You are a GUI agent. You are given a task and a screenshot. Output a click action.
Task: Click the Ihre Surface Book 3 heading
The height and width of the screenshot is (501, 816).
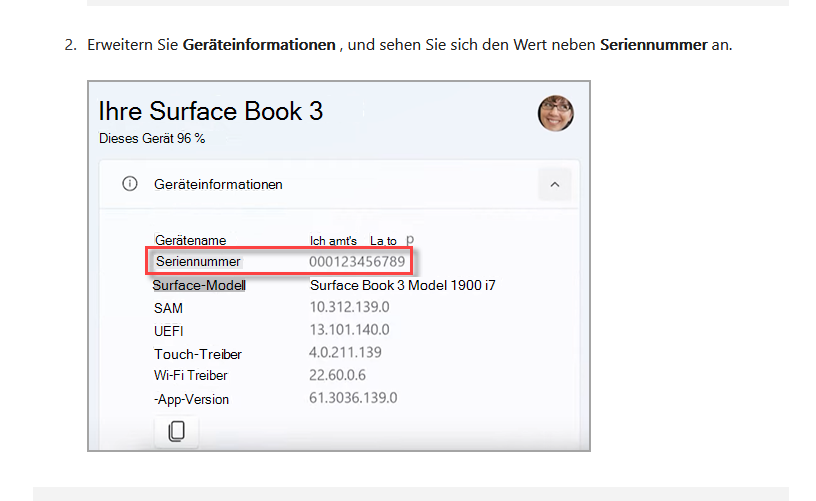[211, 111]
